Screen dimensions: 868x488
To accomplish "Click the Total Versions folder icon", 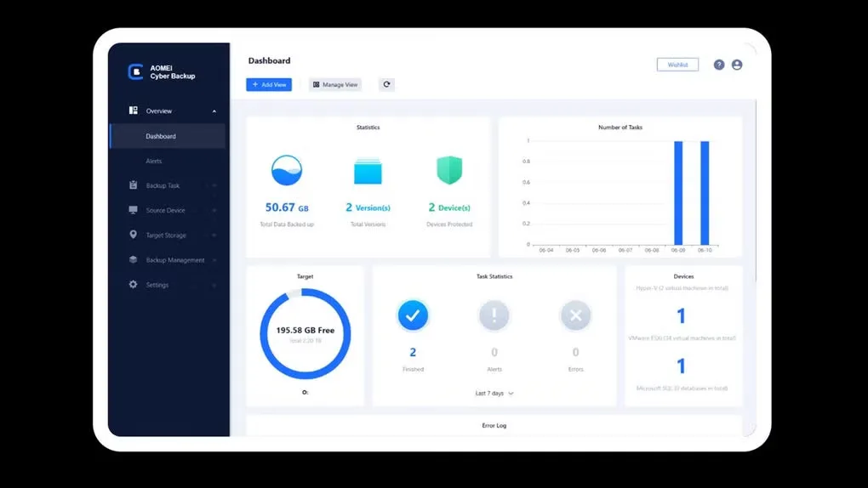I will pyautogui.click(x=368, y=171).
